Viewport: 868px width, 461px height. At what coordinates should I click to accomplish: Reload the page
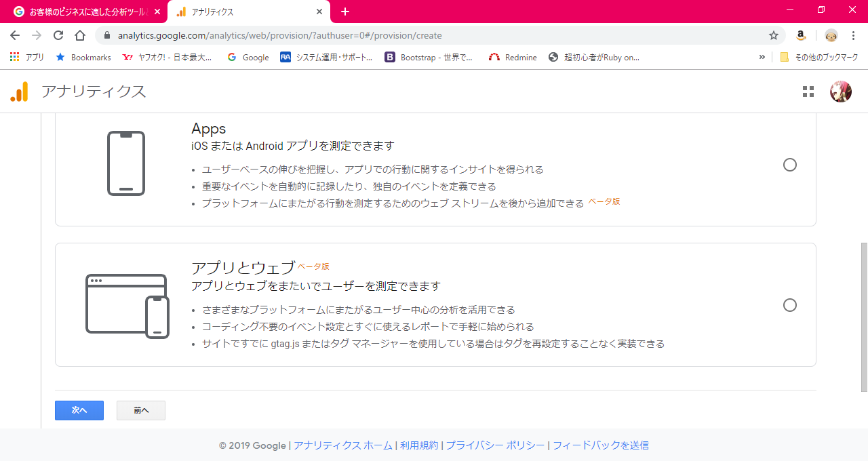58,35
